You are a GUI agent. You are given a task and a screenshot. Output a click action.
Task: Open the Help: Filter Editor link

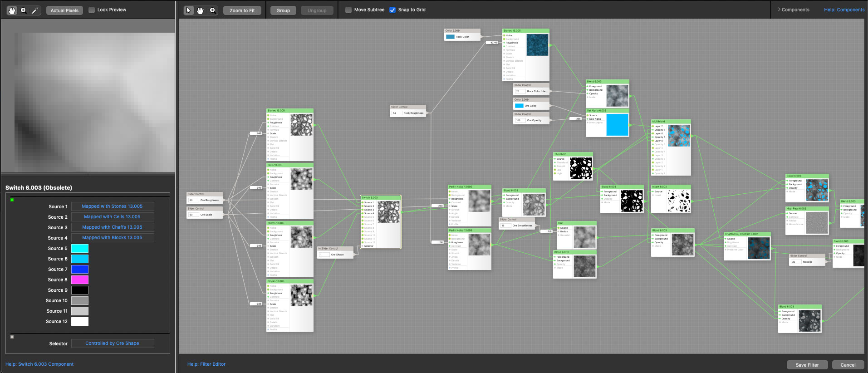click(206, 364)
